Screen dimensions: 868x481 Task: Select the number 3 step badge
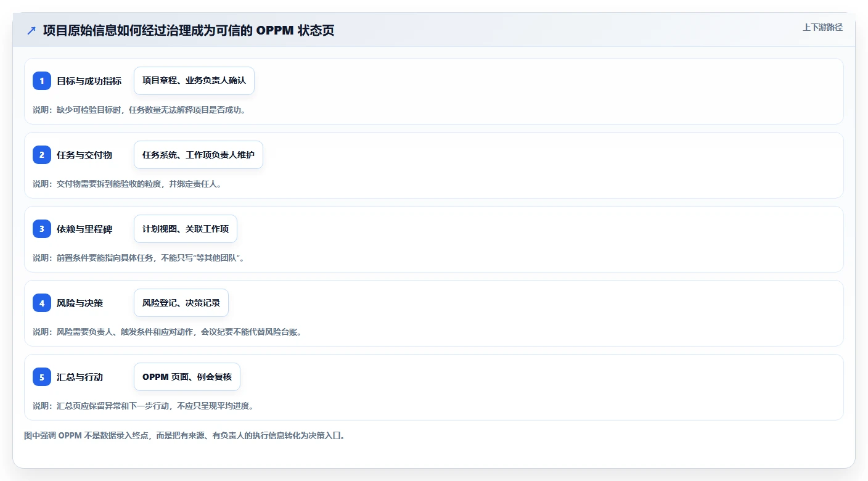point(42,229)
